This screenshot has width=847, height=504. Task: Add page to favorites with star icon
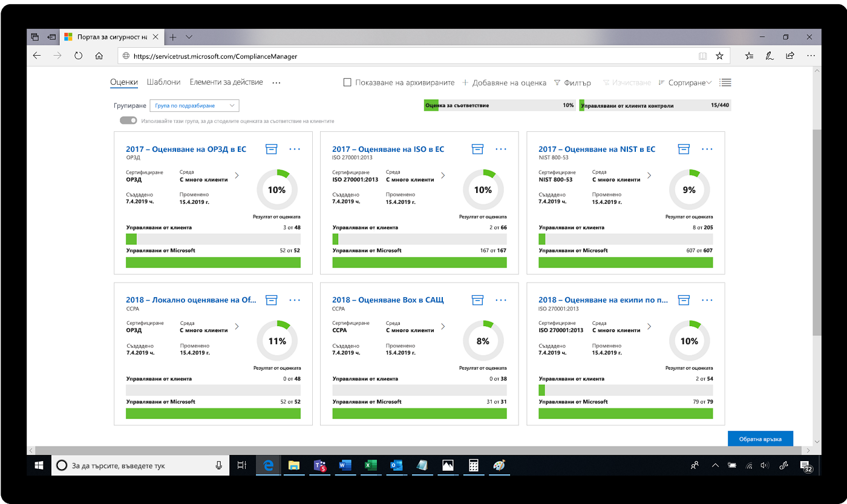click(x=719, y=56)
